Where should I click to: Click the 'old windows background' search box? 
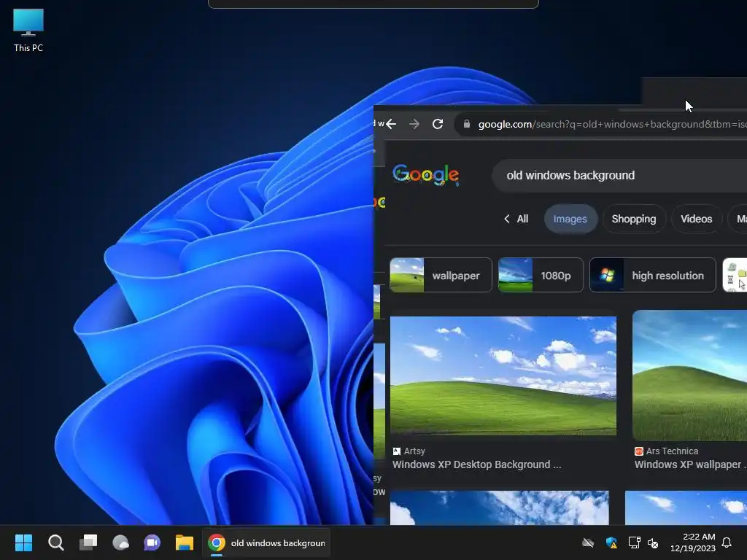(x=619, y=175)
